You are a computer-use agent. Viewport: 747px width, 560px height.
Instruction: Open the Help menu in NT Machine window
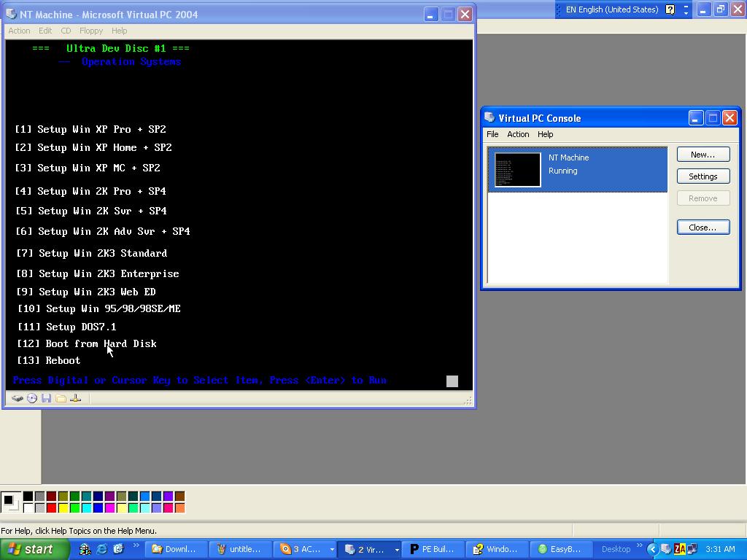coord(119,31)
